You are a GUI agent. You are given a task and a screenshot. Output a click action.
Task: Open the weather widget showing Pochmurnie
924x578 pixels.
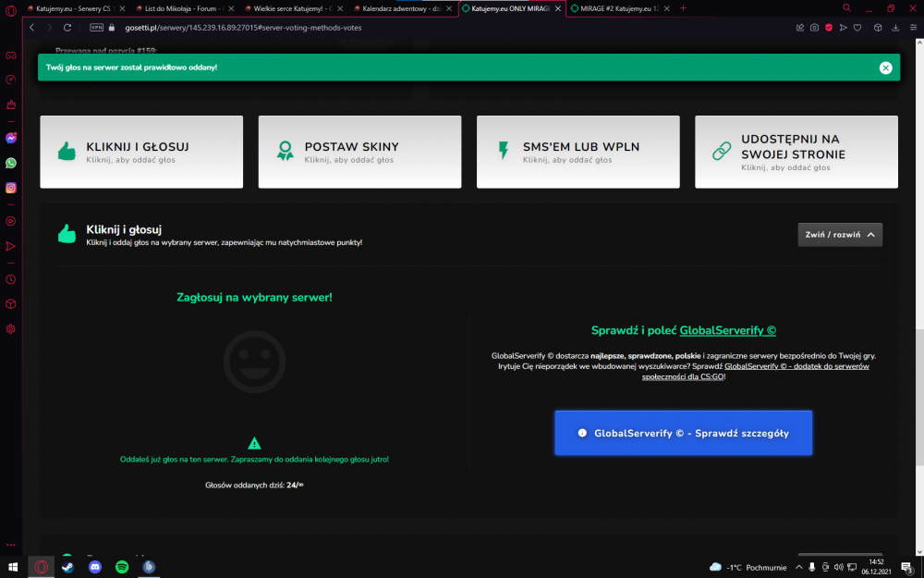[x=748, y=568]
